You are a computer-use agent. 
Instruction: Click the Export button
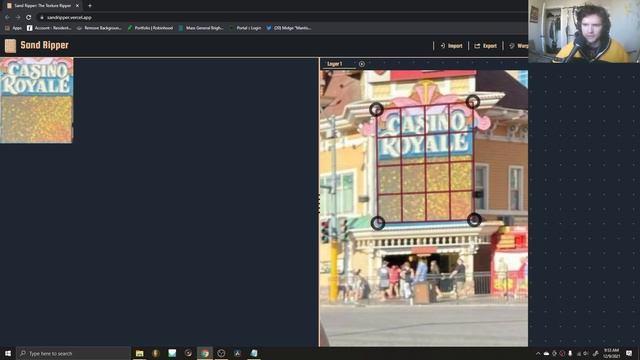(486, 46)
